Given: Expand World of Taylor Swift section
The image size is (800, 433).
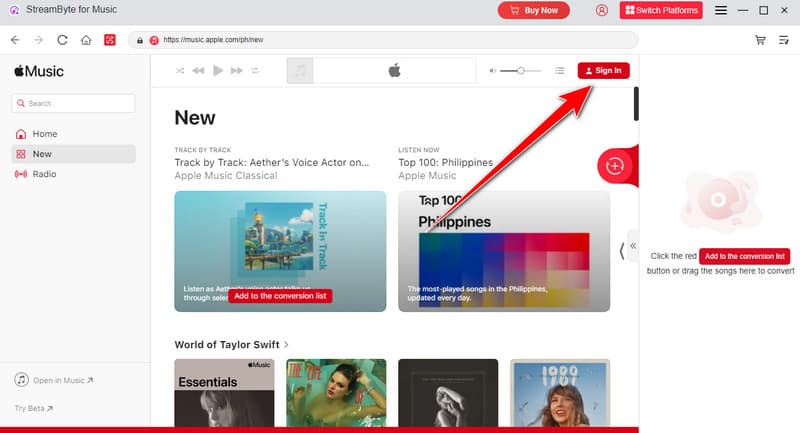Looking at the screenshot, I should tap(287, 345).
